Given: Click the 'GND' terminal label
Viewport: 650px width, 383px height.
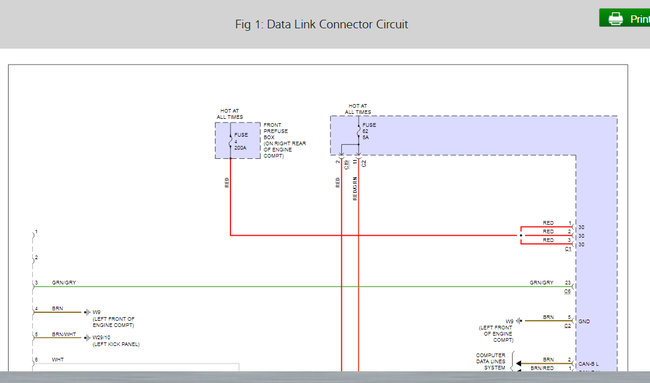Looking at the screenshot, I should click(584, 321).
